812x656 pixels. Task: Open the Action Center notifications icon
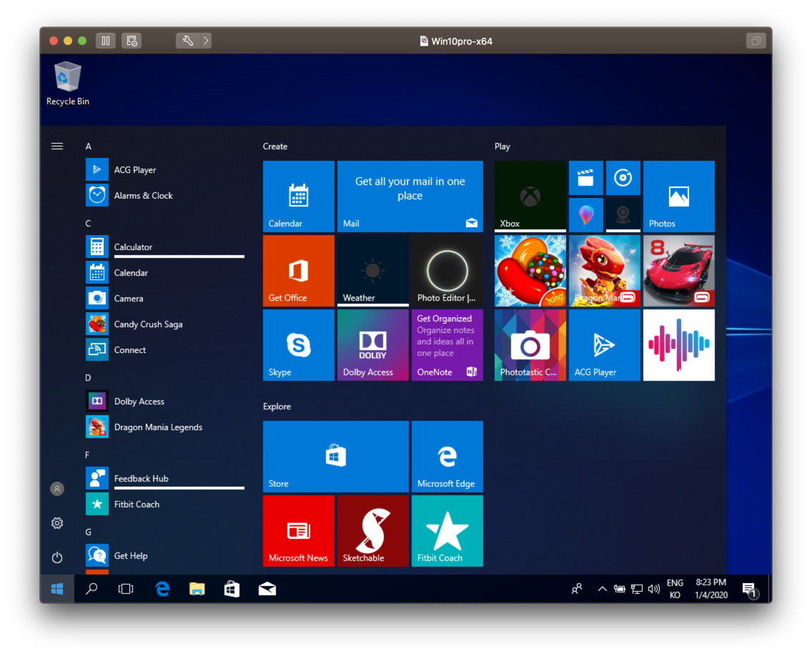750,590
